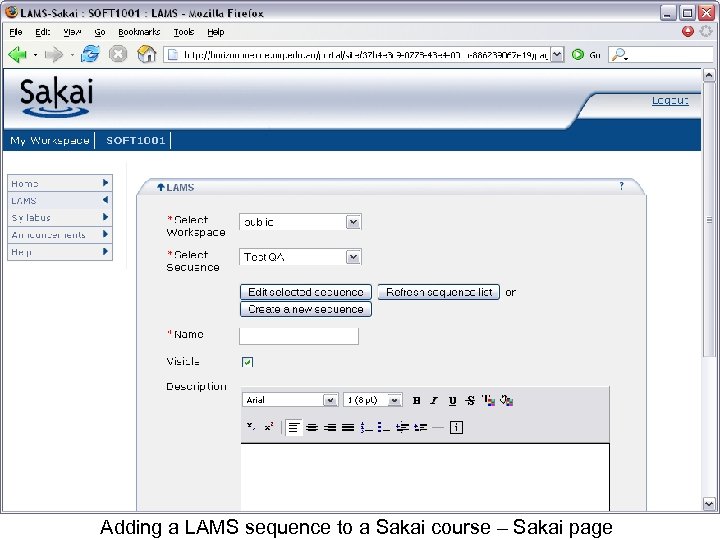Open the Go menu
The width and height of the screenshot is (720, 540).
tap(100, 32)
